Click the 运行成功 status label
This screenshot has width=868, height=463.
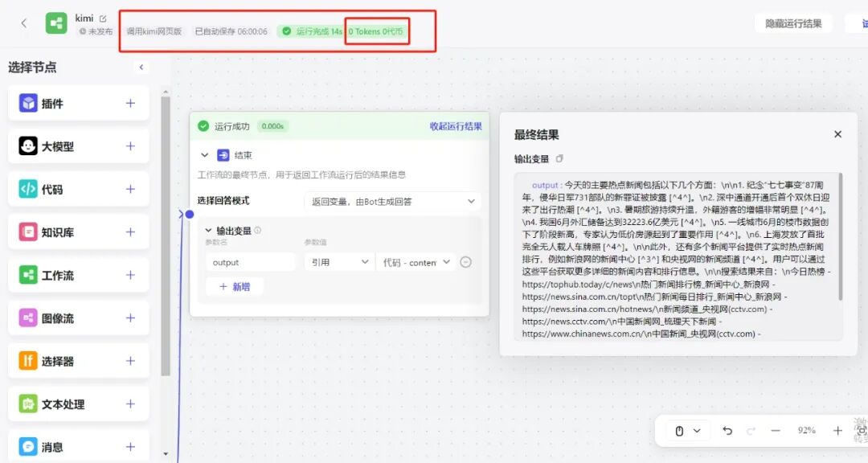[x=232, y=126]
